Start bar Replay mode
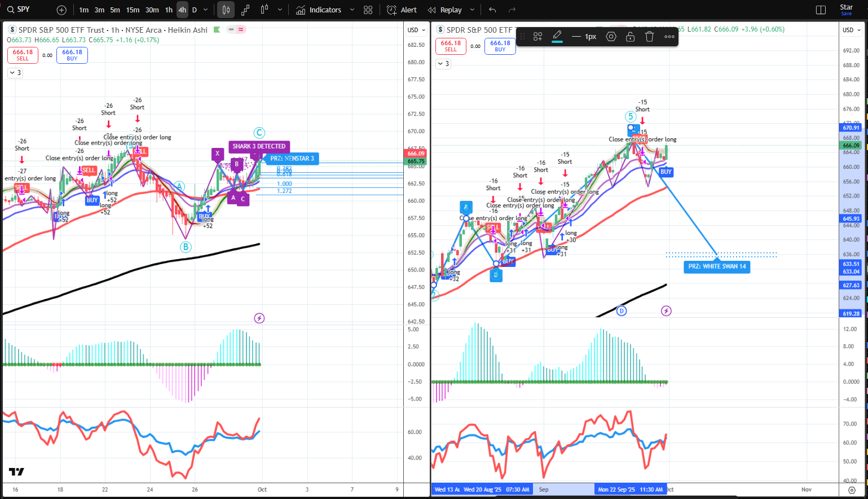The width and height of the screenshot is (868, 499). coord(445,10)
